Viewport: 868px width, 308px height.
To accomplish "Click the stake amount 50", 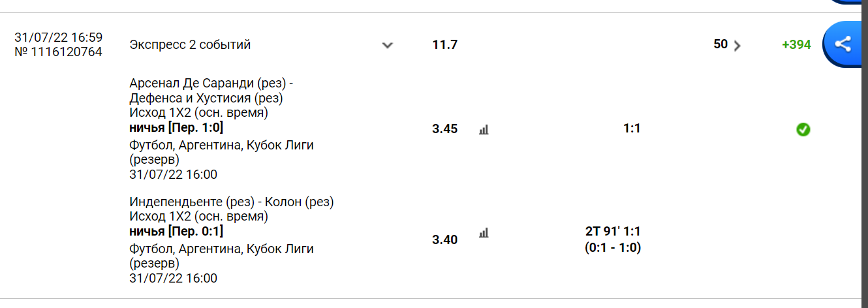I will pos(721,44).
